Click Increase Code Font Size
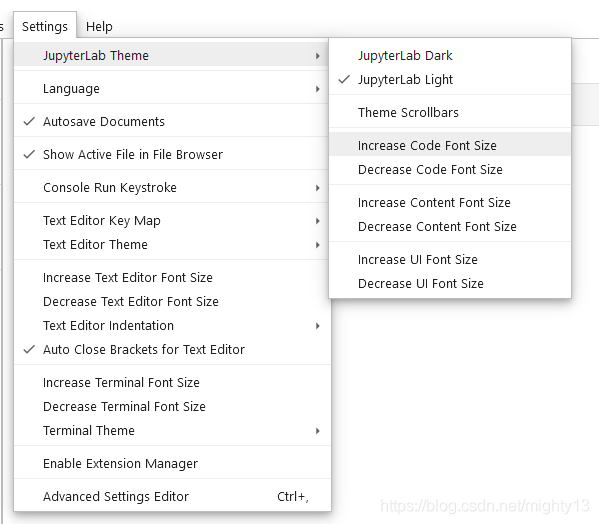Image resolution: width=599 pixels, height=524 pixels. (x=450, y=146)
